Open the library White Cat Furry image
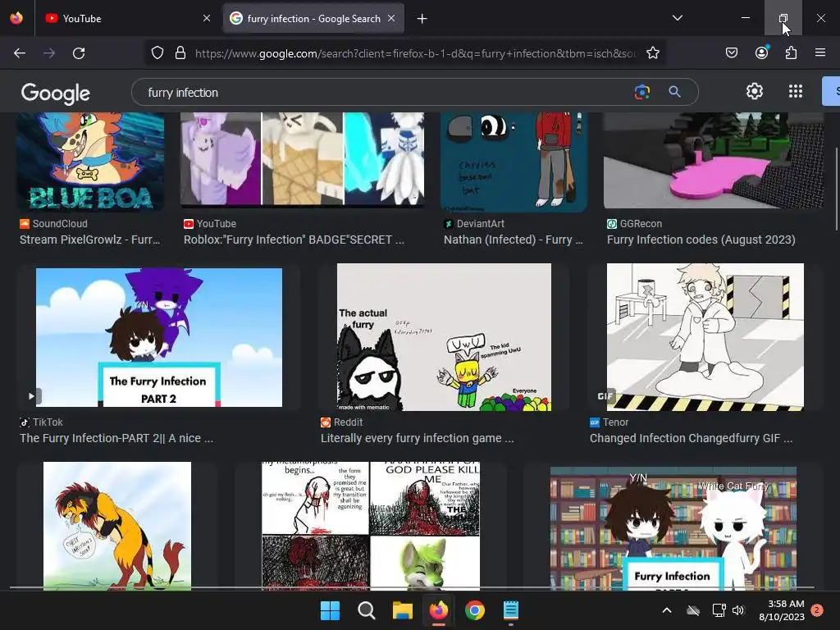The width and height of the screenshot is (840, 630). pyautogui.click(x=673, y=529)
